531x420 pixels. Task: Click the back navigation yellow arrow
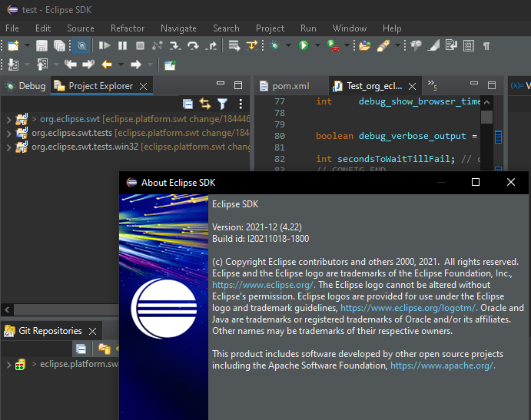coord(107,65)
